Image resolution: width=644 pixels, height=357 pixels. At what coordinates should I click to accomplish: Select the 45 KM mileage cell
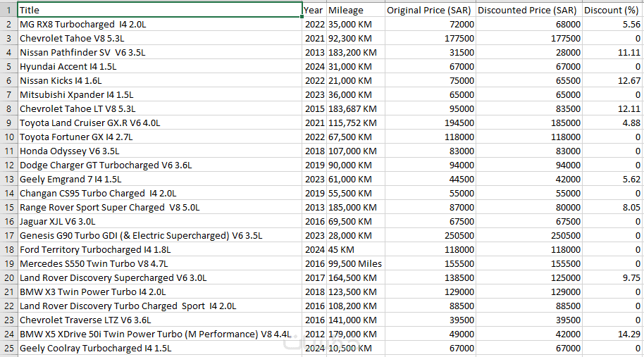tap(356, 250)
